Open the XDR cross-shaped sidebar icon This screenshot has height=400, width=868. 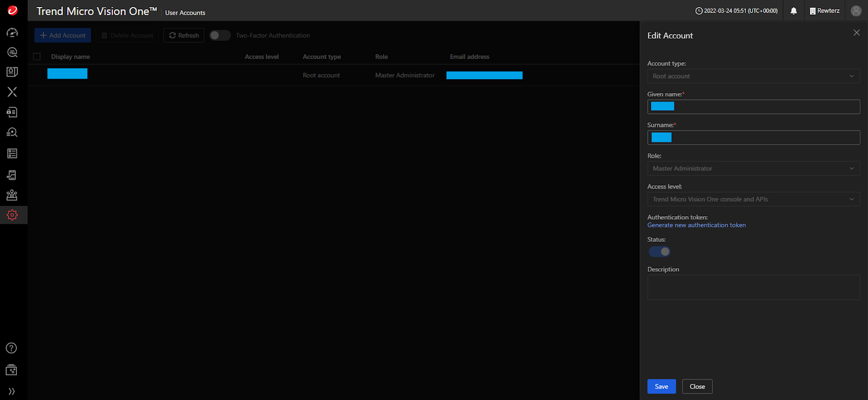click(12, 92)
